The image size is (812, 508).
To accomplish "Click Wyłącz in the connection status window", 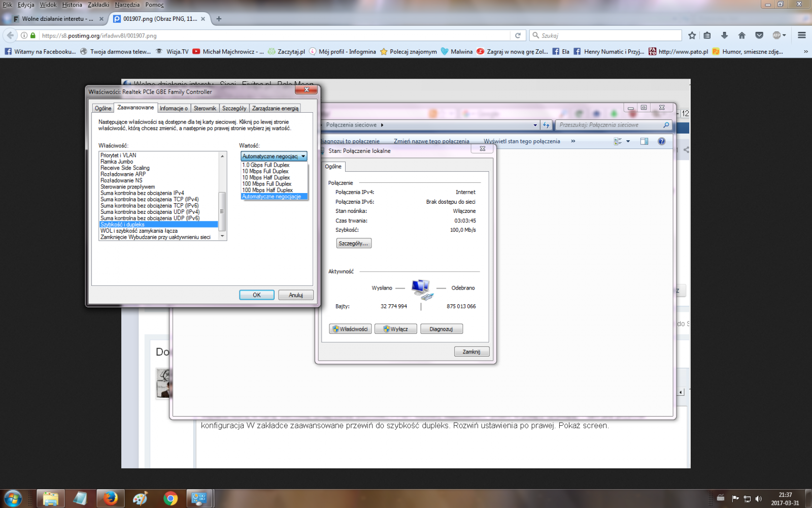I will [x=396, y=329].
